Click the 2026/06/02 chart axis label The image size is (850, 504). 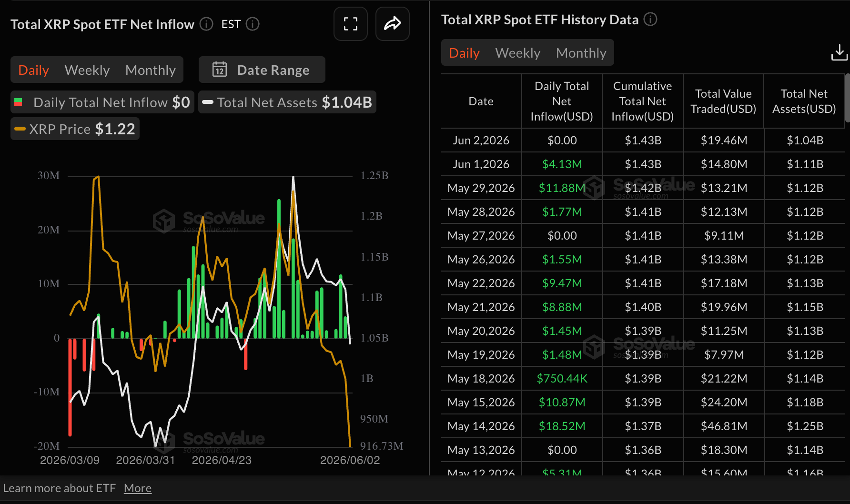tap(350, 460)
